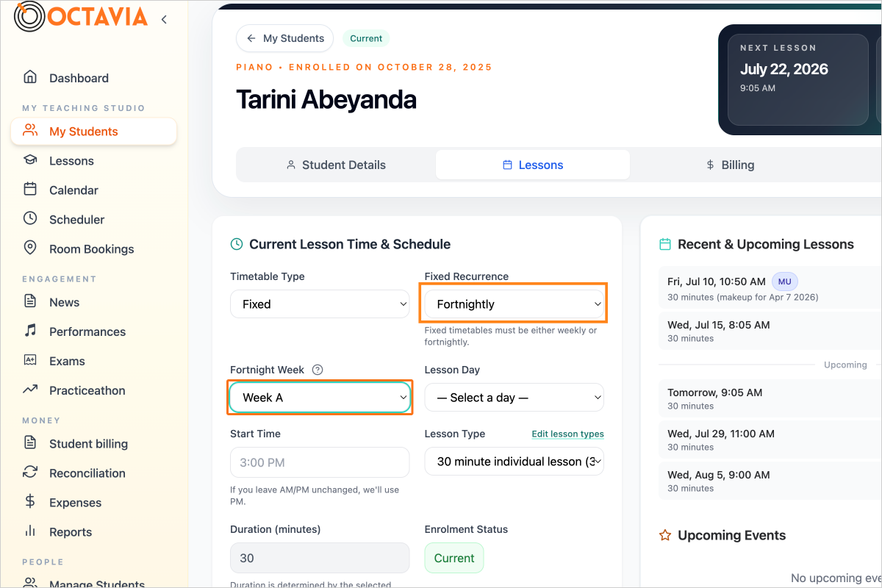Click the Duration minutes field
The width and height of the screenshot is (882, 588).
[x=320, y=558]
